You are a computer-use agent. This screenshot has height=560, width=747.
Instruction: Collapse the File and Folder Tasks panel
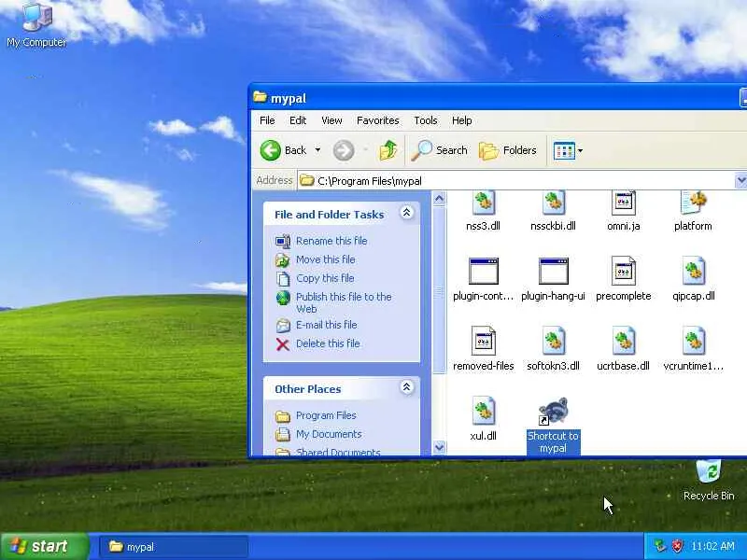[x=406, y=213]
